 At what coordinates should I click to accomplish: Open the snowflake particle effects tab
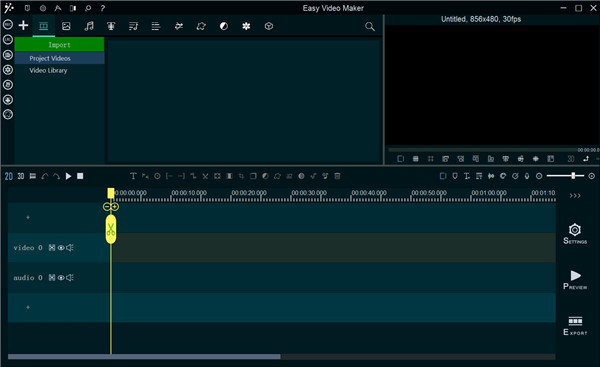click(246, 26)
